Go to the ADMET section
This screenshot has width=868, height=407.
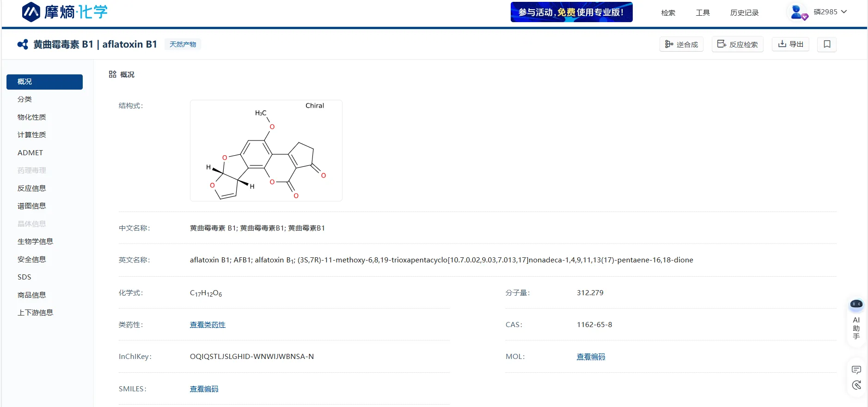30,153
